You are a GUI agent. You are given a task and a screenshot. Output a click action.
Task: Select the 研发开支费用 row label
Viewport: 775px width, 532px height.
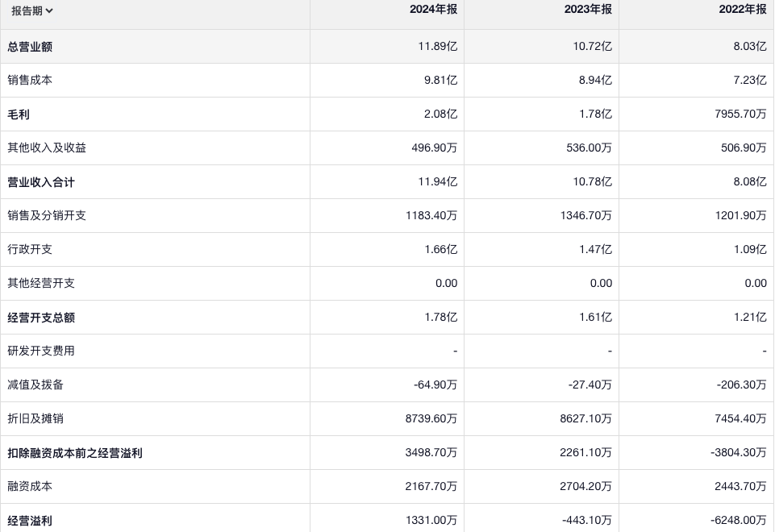(41, 351)
